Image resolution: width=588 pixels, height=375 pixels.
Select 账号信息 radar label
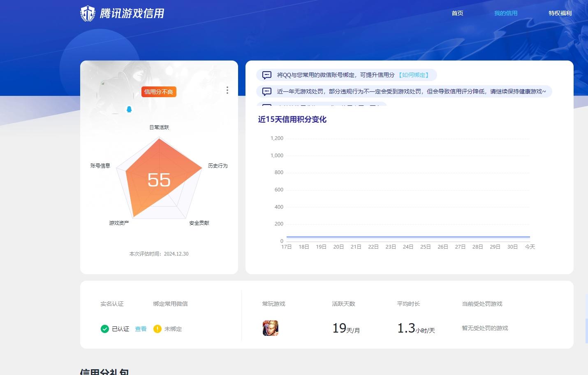(x=100, y=165)
